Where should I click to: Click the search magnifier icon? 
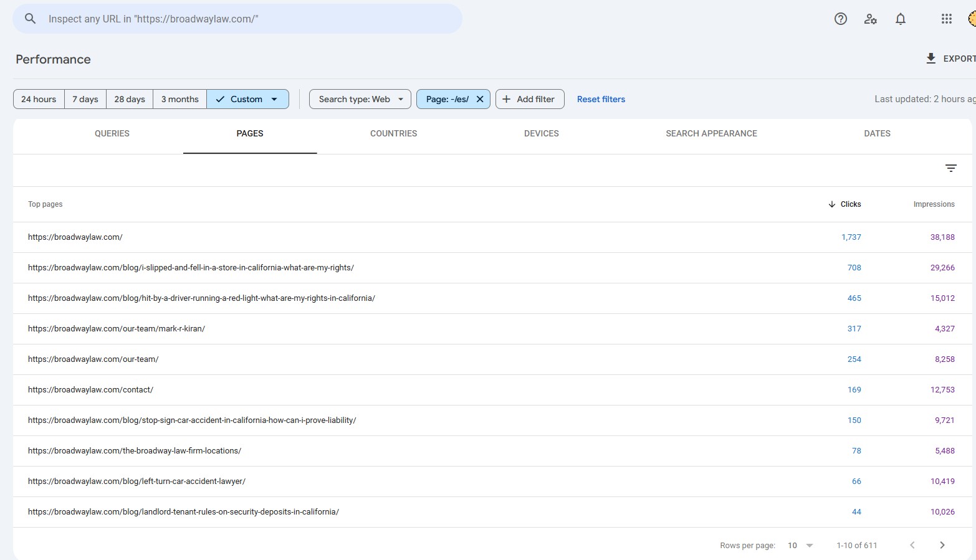point(30,19)
